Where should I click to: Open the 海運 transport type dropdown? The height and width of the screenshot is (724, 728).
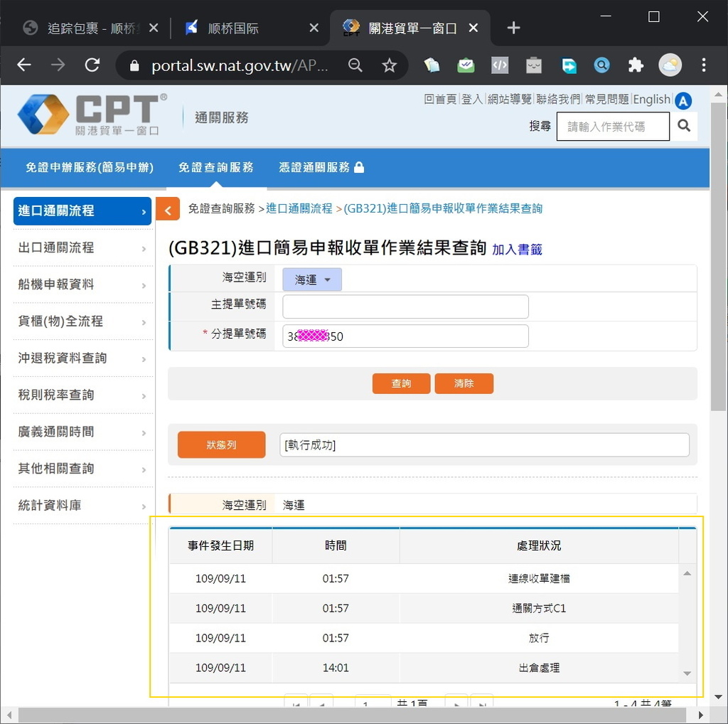pyautogui.click(x=311, y=279)
